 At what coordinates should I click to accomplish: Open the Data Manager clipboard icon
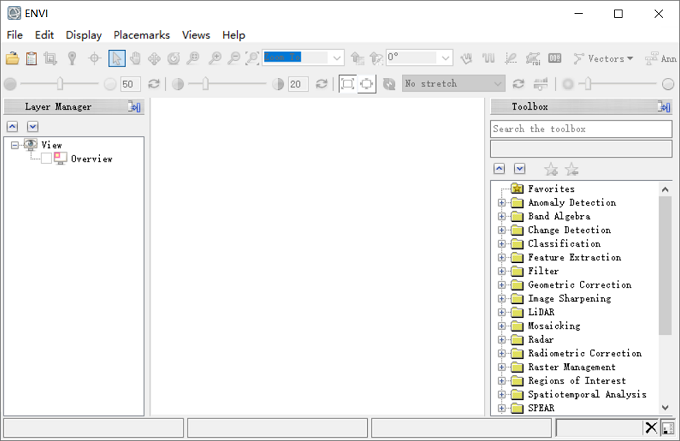point(31,58)
